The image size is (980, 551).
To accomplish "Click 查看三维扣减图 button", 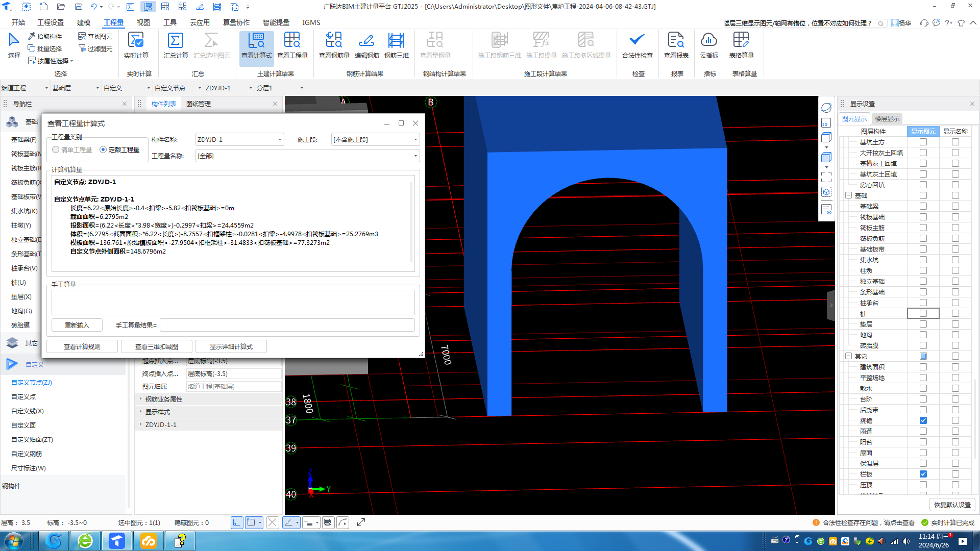I will click(156, 346).
